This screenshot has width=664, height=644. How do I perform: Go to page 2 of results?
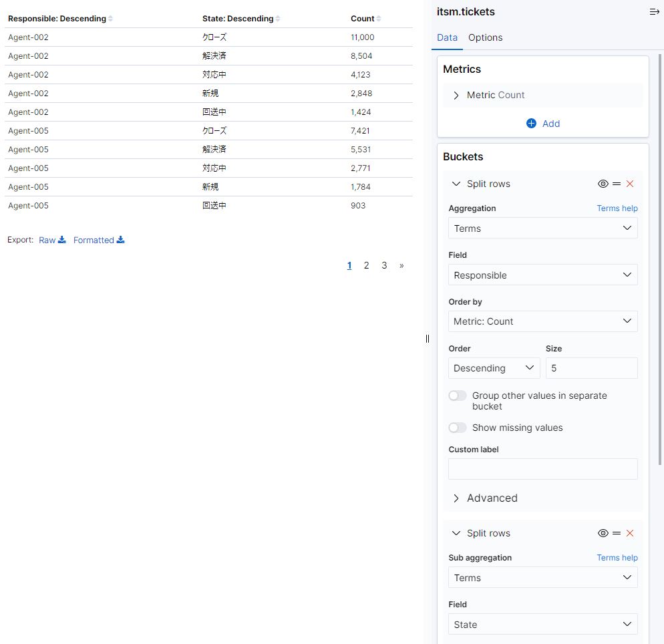coord(366,265)
